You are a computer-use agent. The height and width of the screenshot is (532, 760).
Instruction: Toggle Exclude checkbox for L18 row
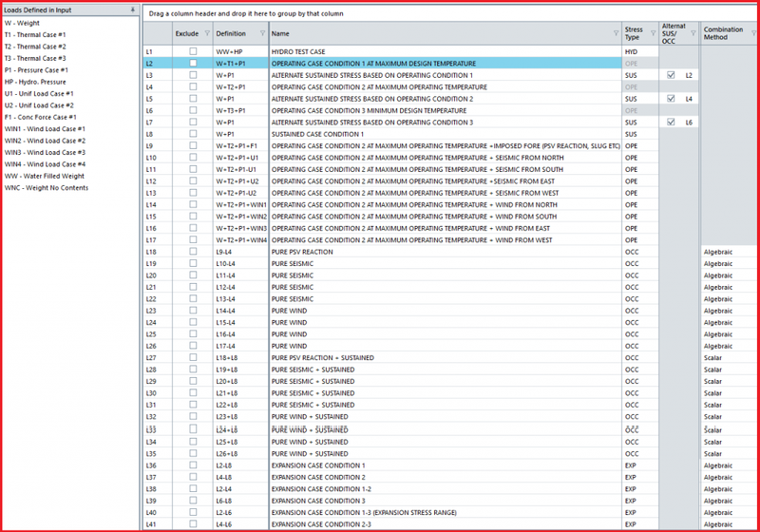(194, 252)
